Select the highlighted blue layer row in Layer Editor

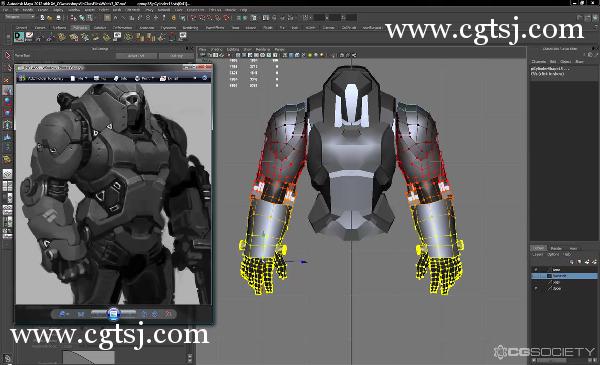pos(565,275)
